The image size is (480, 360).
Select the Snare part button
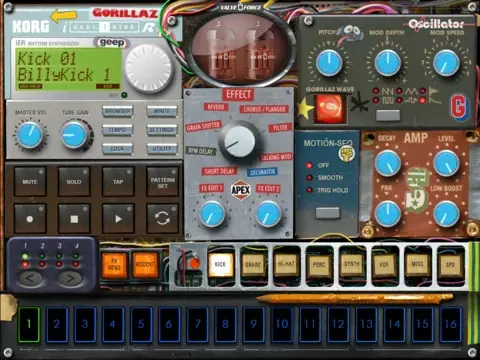click(x=253, y=264)
